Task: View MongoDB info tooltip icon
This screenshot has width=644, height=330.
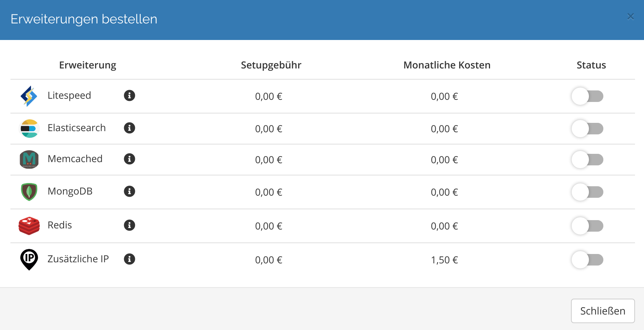Action: coord(130,191)
